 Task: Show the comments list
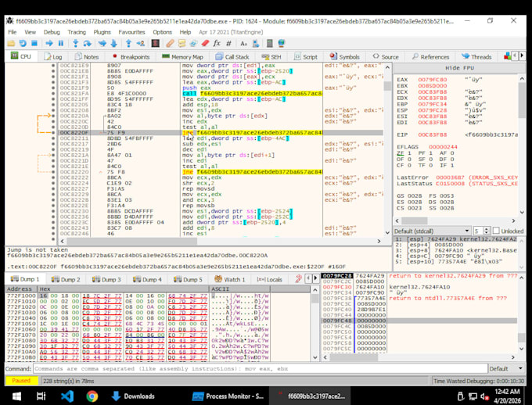(182, 44)
